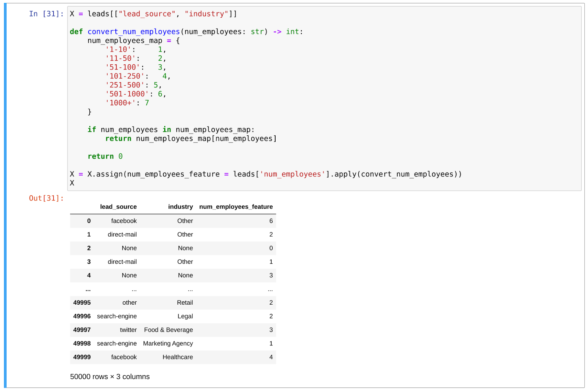
Task: Click the 'return 0' statement
Action: 105,156
